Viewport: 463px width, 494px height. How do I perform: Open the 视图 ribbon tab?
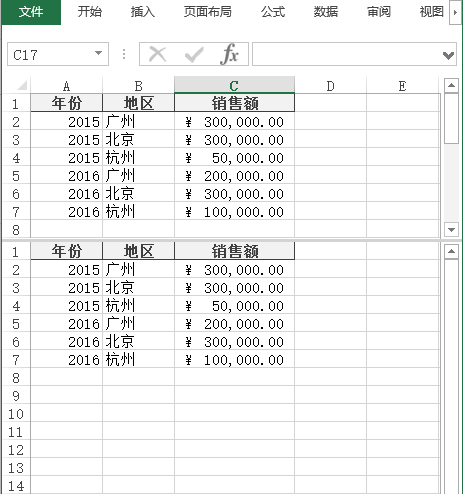[431, 12]
